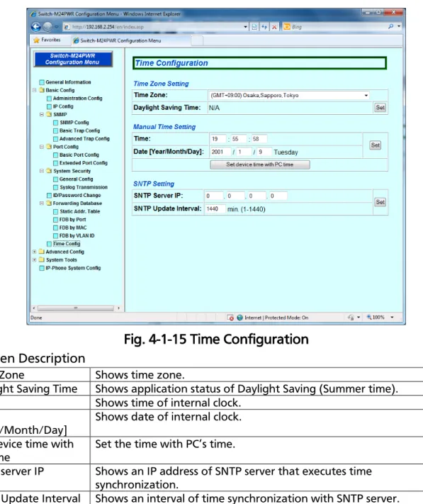
Task: Open the blank new tab button
Action: point(197,40)
